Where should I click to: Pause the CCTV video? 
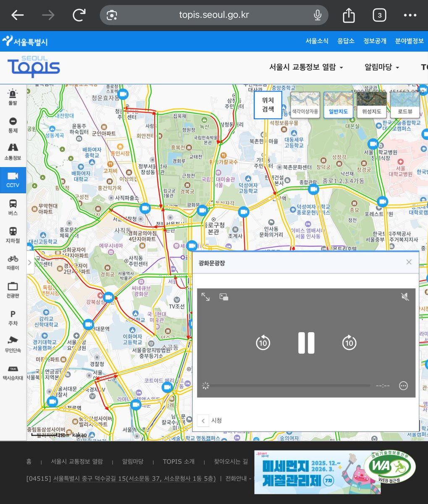(306, 343)
